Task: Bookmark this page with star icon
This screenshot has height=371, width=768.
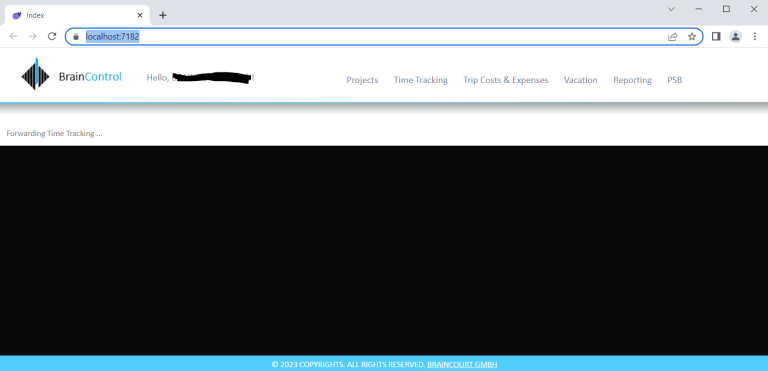Action: tap(692, 36)
